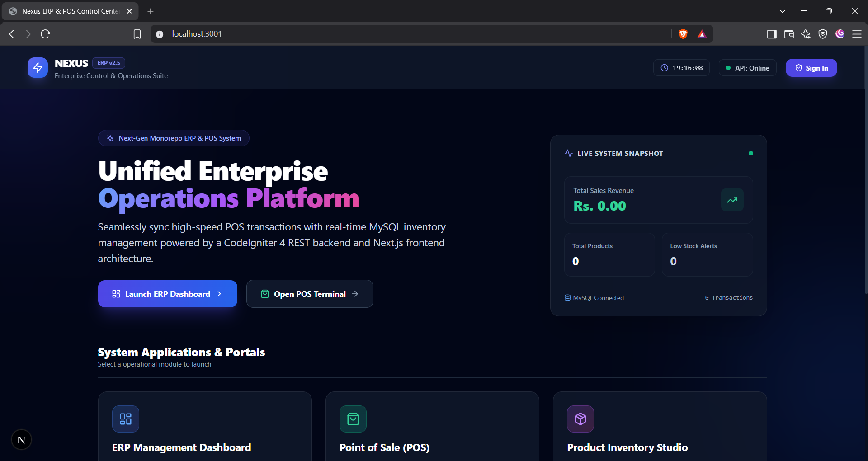Open the Brave Wallet icon
Screen dimensions: 868x461
(789, 34)
